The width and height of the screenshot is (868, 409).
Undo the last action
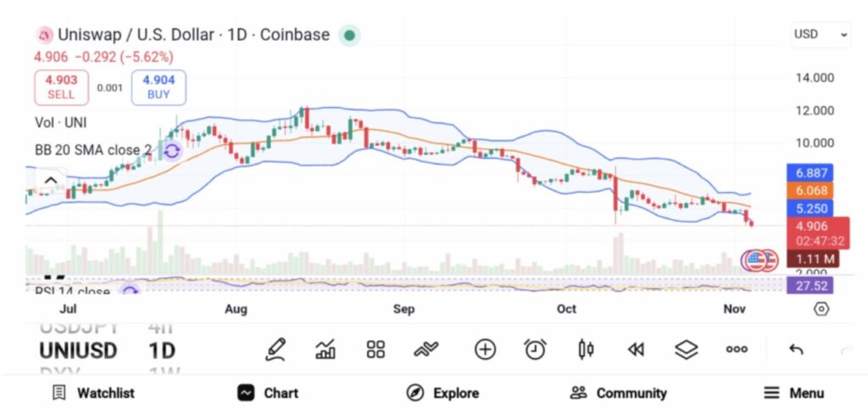pos(796,349)
